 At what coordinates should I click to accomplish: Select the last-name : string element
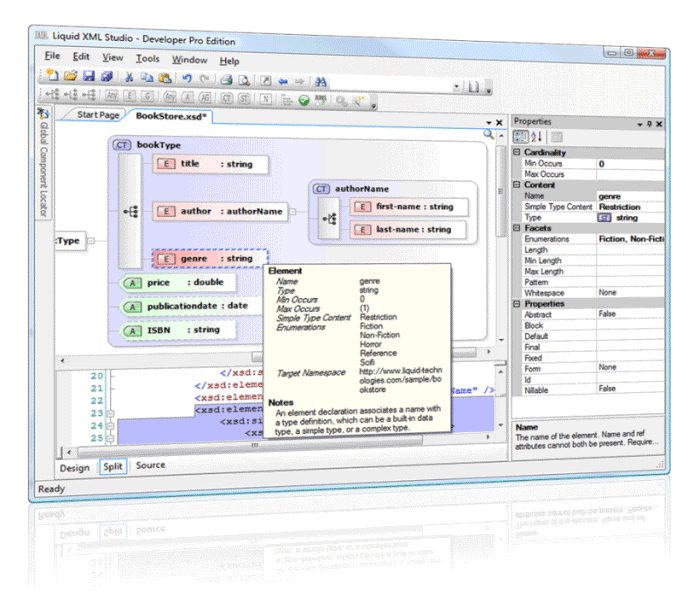[408, 229]
